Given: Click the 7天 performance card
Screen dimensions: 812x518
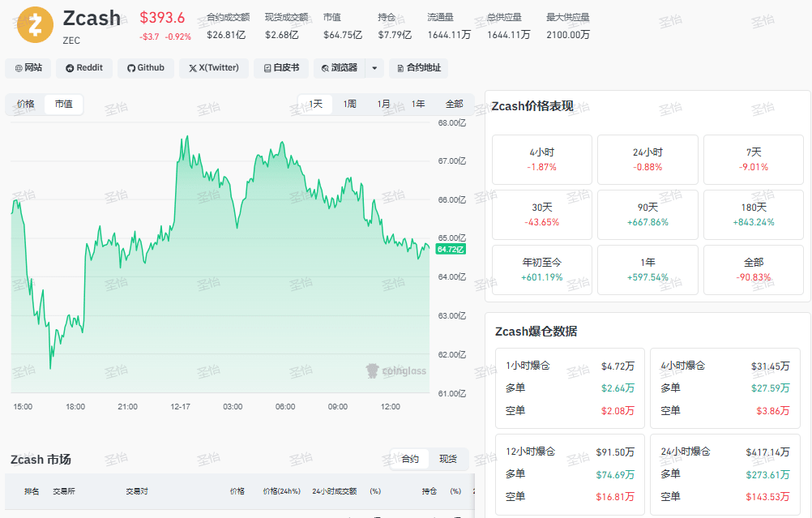Looking at the screenshot, I should point(754,160).
